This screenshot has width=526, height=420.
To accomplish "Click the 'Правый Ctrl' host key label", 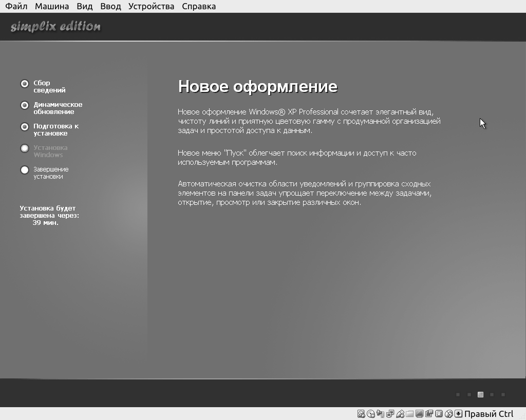I will (489, 414).
